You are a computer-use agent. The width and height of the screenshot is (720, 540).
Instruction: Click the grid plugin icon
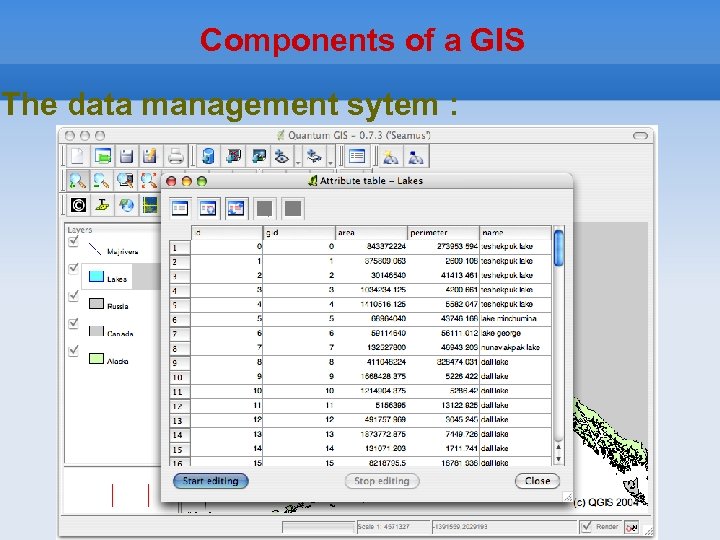[x=151, y=205]
